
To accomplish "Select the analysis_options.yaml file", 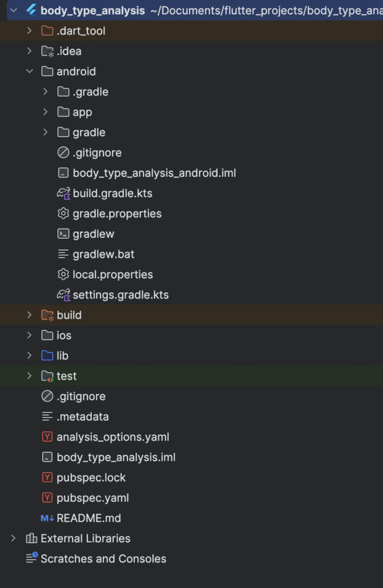I will (x=113, y=437).
